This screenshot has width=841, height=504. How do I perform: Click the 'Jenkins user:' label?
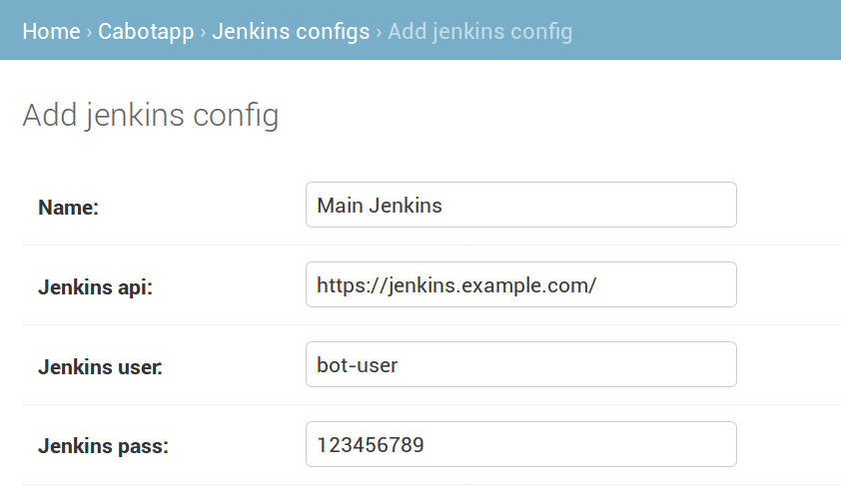(x=100, y=367)
